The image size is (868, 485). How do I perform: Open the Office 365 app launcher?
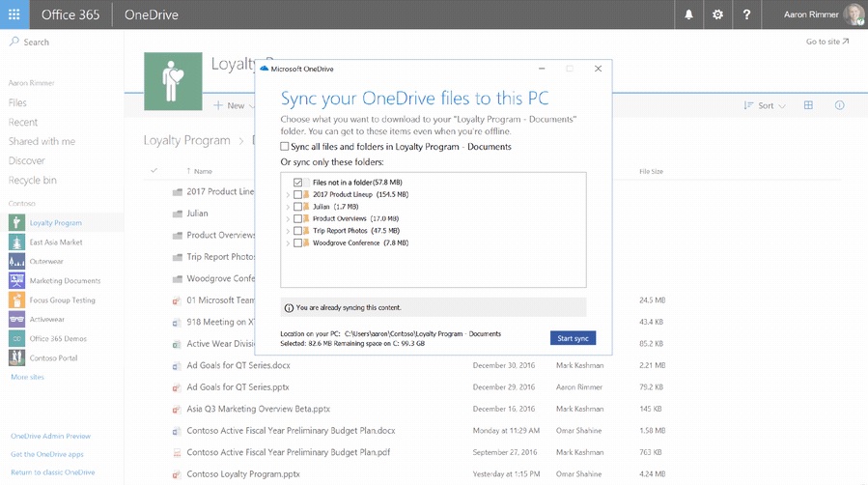coord(14,14)
